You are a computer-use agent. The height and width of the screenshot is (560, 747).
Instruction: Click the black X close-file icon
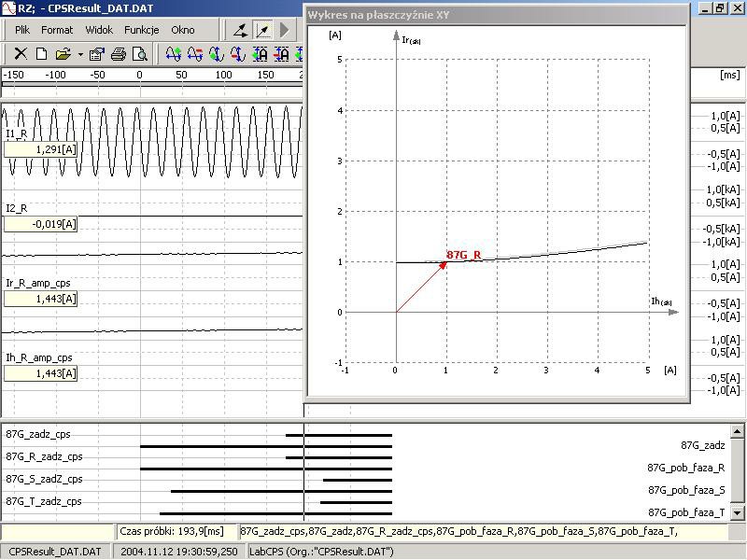coord(21,54)
